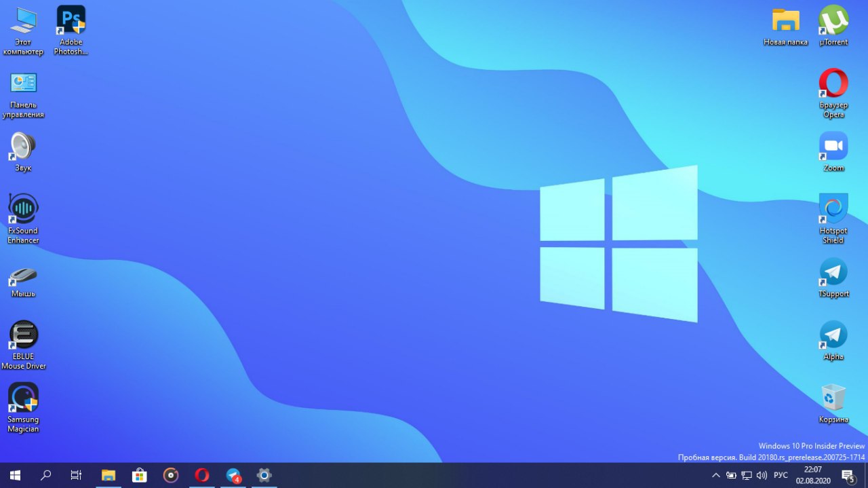Open Microsoft Store from the taskbar
This screenshot has width=868, height=488.
pyautogui.click(x=140, y=475)
